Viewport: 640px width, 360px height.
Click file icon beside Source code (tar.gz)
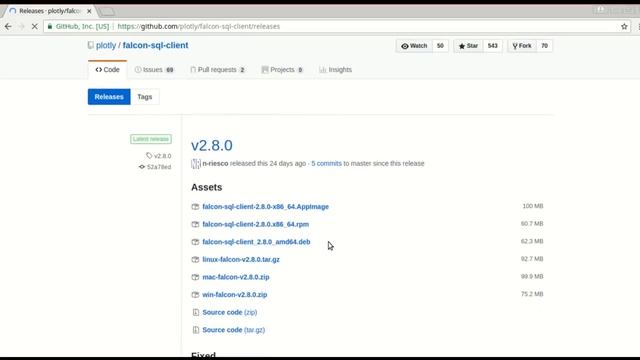(196, 330)
